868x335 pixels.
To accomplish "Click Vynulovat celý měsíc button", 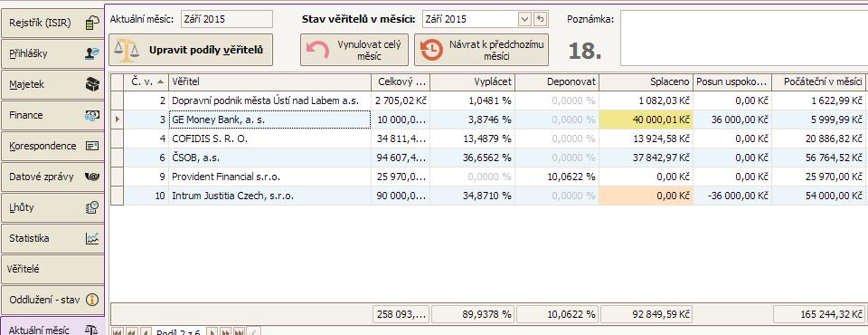I will 354,50.
